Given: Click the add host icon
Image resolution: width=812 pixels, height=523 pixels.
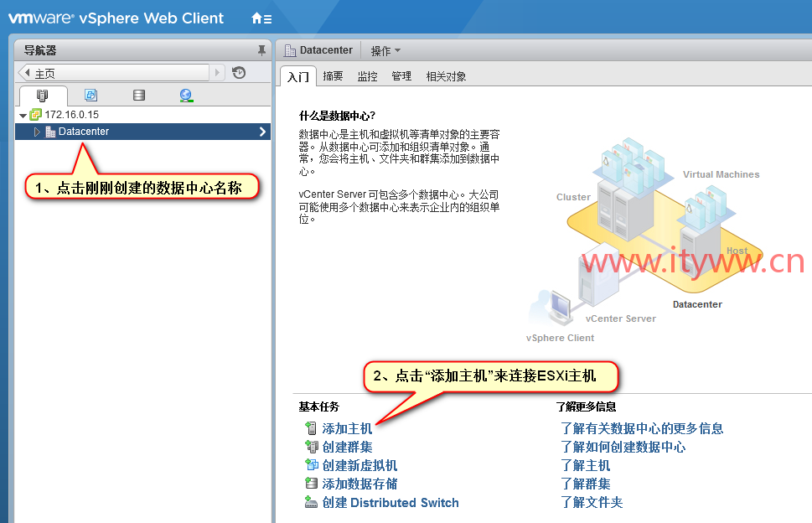Looking at the screenshot, I should tap(311, 428).
